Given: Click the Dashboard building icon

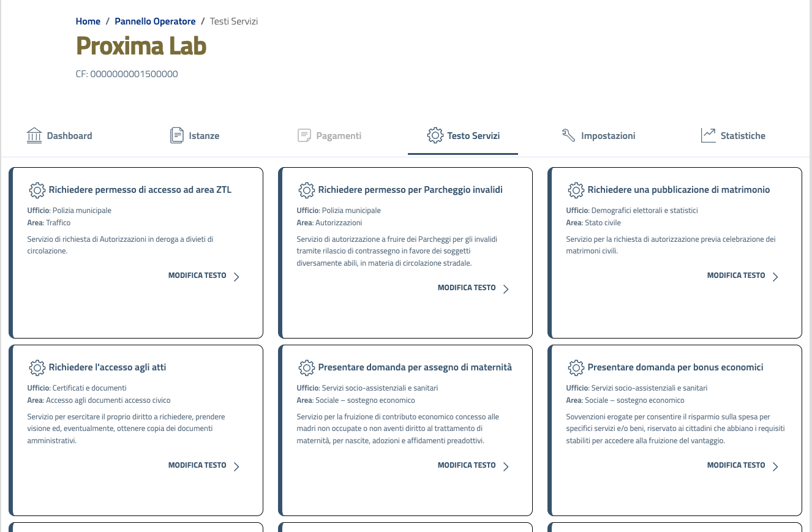Looking at the screenshot, I should point(34,135).
